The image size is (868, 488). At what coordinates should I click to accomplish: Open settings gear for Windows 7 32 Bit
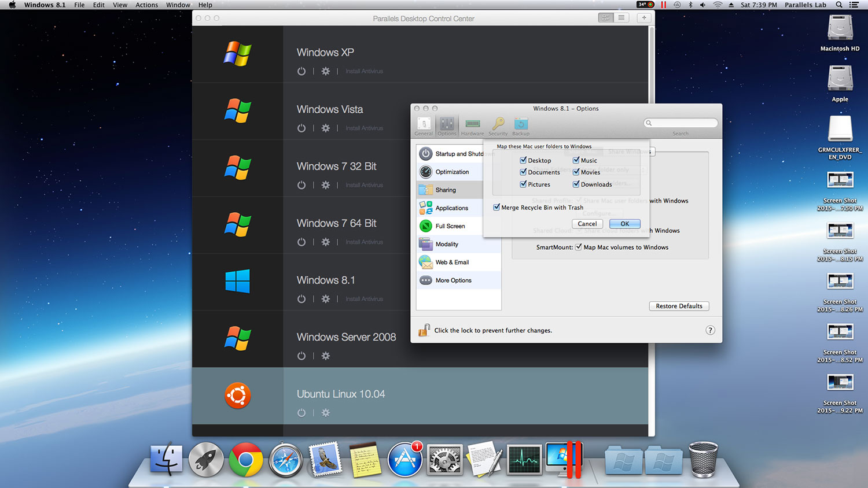(326, 185)
